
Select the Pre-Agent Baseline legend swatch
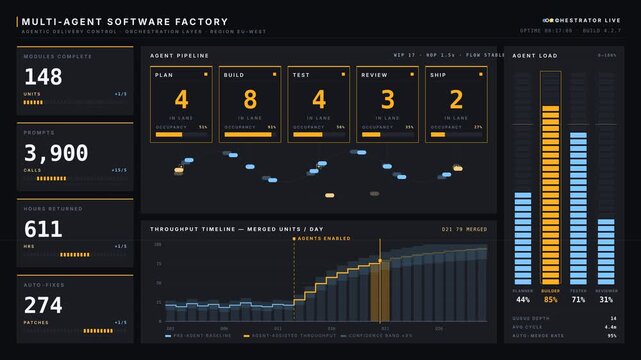[168, 336]
